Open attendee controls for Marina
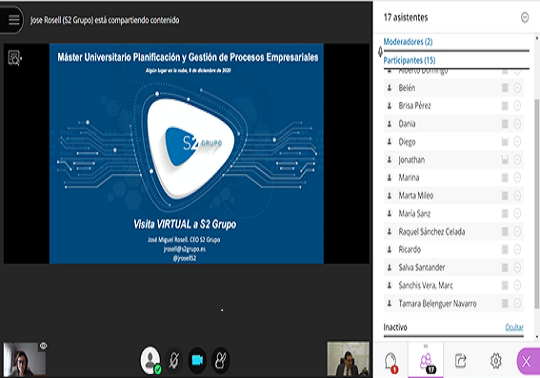Screen dimensions: 540x378 coord(517,178)
